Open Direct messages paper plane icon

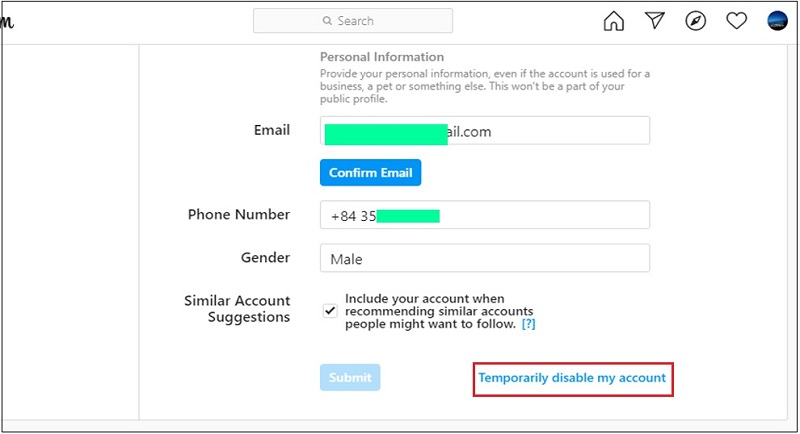point(655,21)
